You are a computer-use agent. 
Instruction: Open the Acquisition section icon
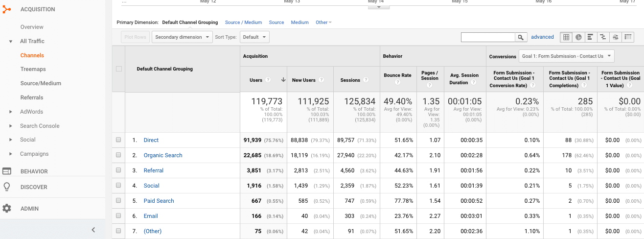pyautogui.click(x=7, y=9)
